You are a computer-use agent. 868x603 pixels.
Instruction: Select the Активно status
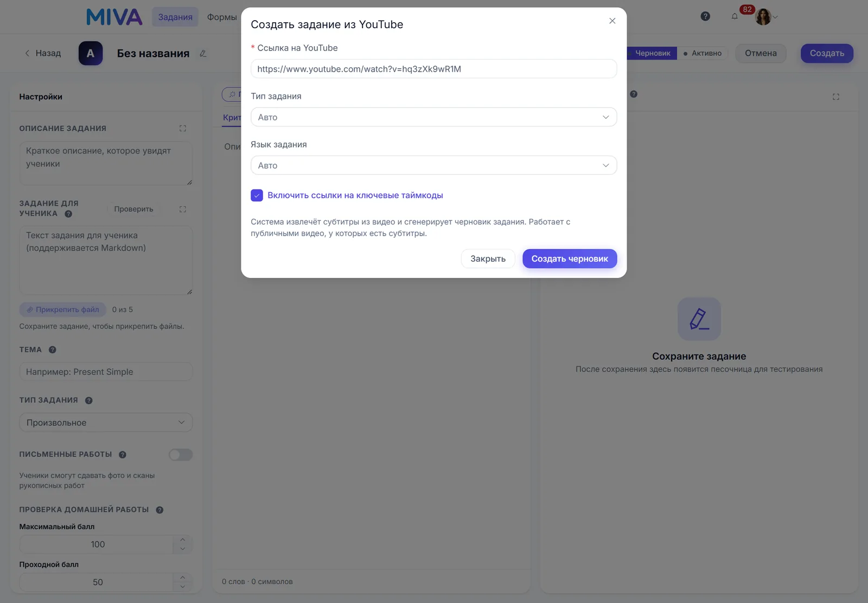(x=703, y=53)
